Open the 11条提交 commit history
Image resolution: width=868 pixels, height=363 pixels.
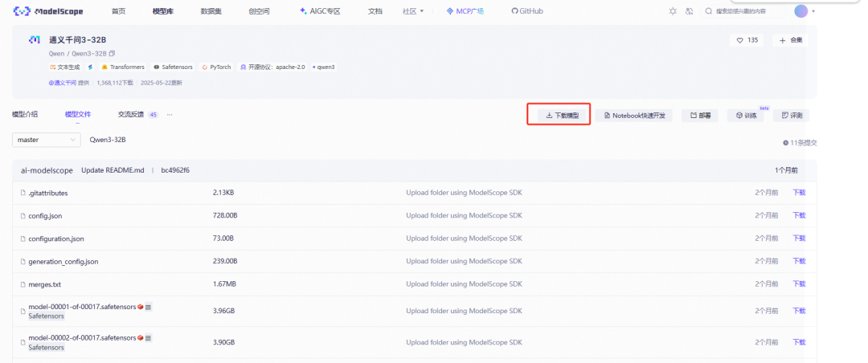(x=800, y=143)
